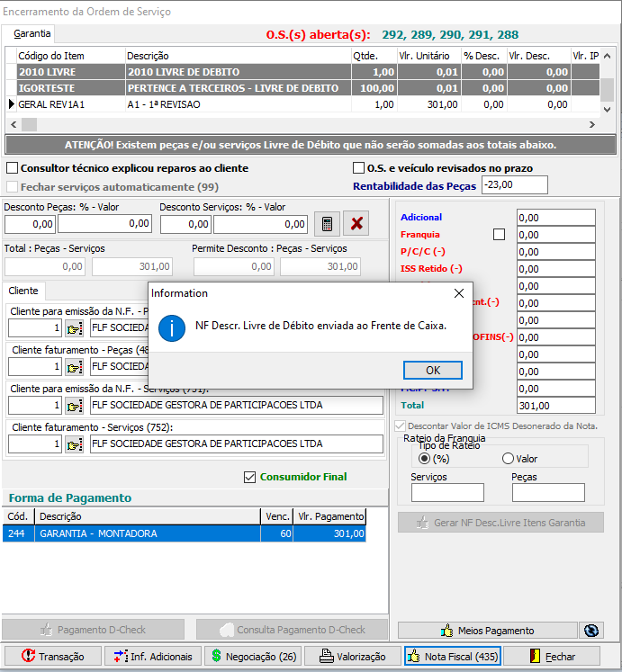Image resolution: width=622 pixels, height=672 pixels.
Task: Open Negociação (26)
Action: tap(253, 656)
